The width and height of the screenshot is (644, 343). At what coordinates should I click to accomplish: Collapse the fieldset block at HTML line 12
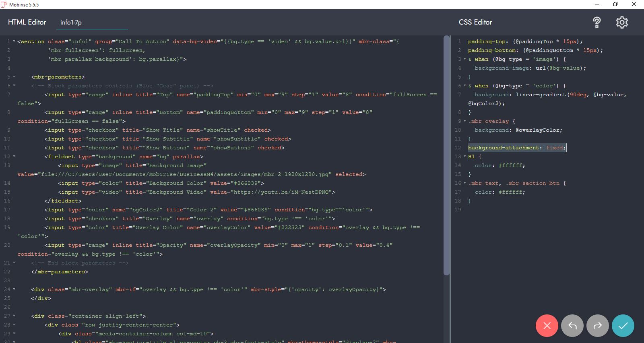click(14, 157)
